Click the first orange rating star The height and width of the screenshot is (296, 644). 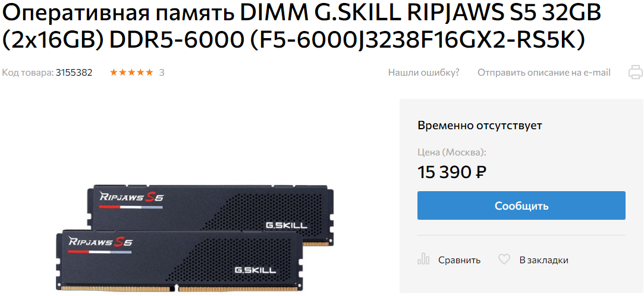114,73
